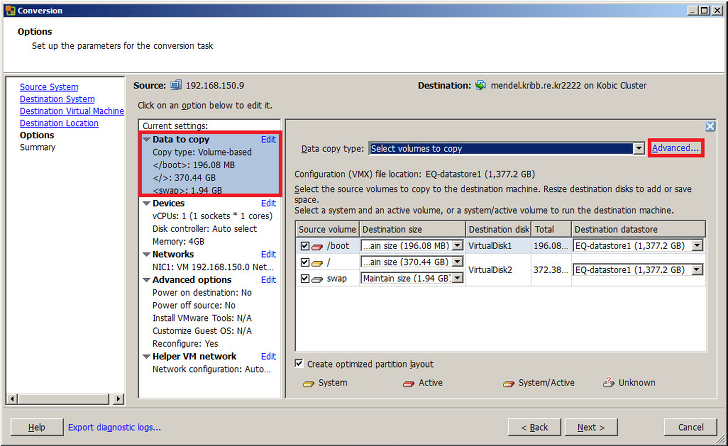
Task: Open VirtualDisk1 destination datastore dropdown
Action: [697, 246]
